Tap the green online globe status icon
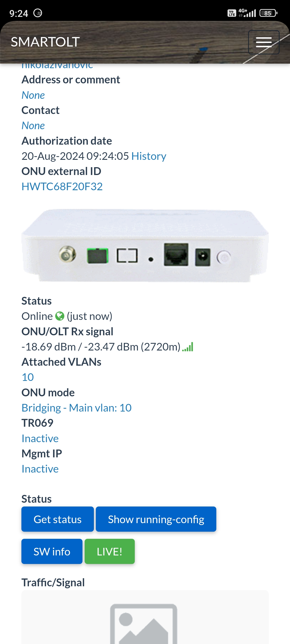This screenshot has height=644, width=290. coord(60,316)
